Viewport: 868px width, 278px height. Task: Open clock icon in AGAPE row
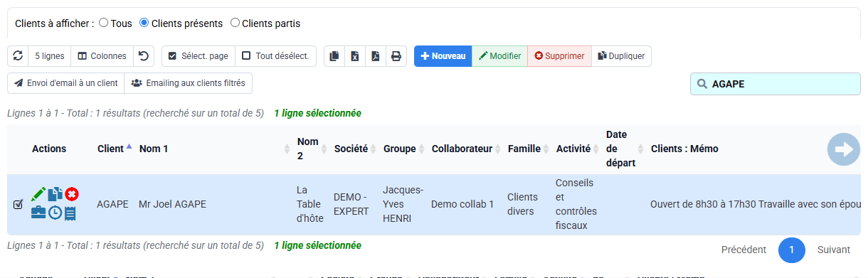pyautogui.click(x=55, y=213)
